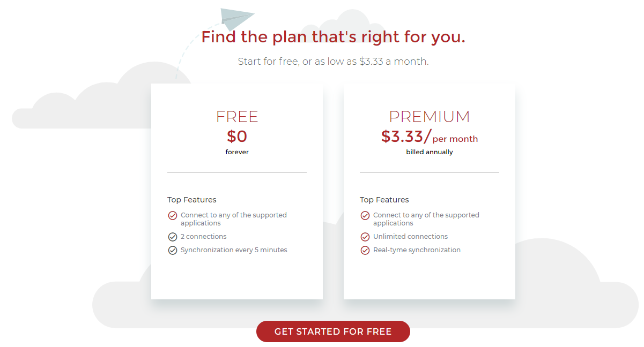Select the PREMIUM plan title

430,117
